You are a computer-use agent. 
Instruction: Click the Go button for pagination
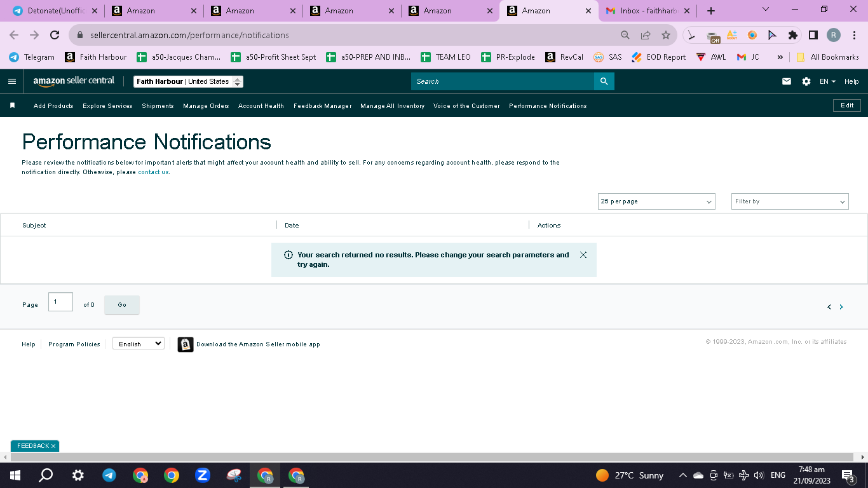pyautogui.click(x=122, y=305)
